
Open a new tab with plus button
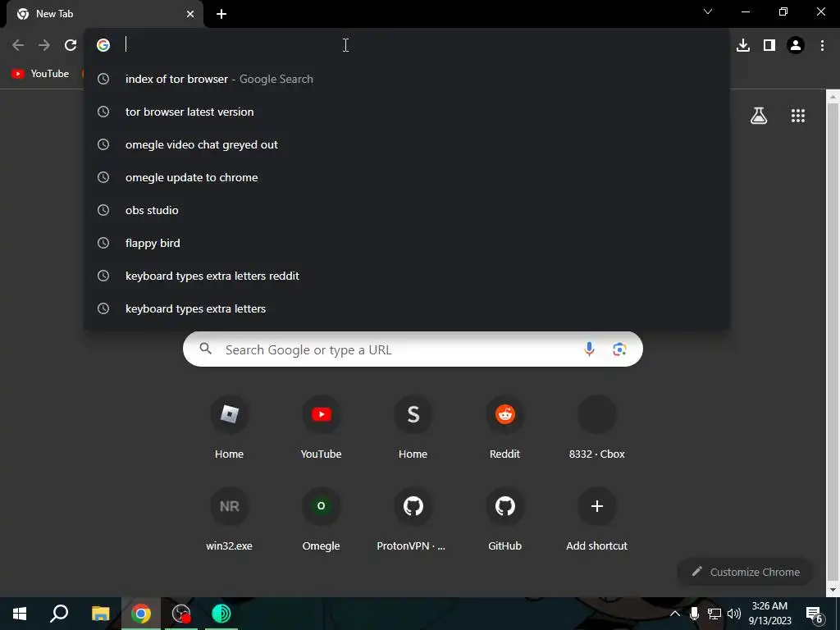pyautogui.click(x=221, y=14)
